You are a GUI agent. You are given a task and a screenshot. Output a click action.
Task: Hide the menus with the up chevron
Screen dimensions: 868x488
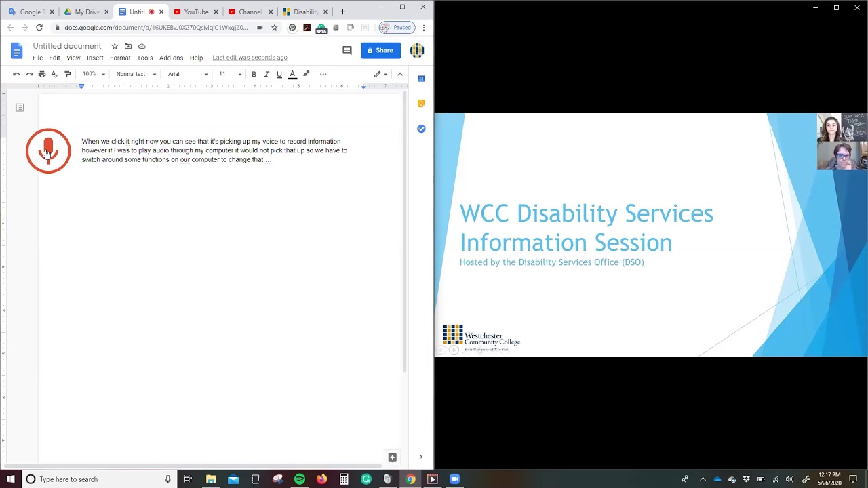click(x=400, y=74)
